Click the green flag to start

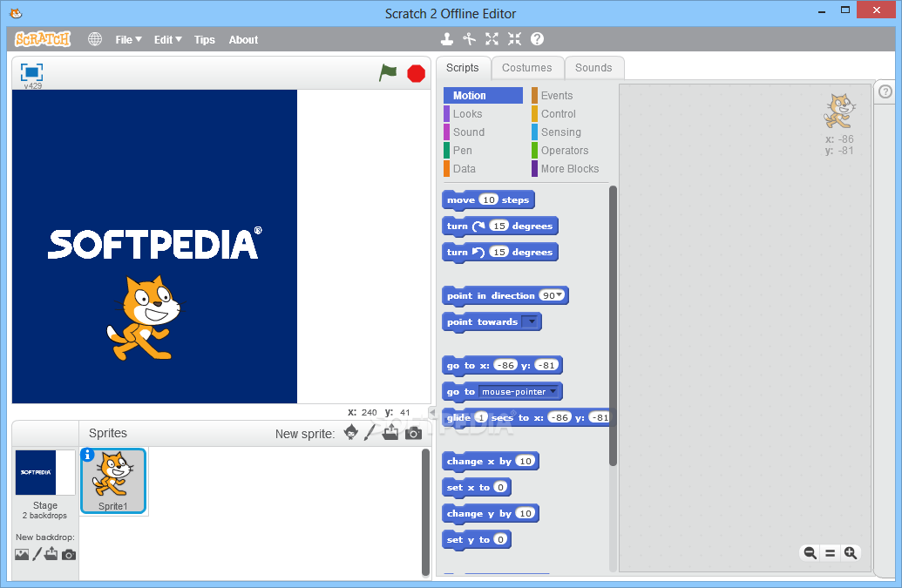point(388,73)
